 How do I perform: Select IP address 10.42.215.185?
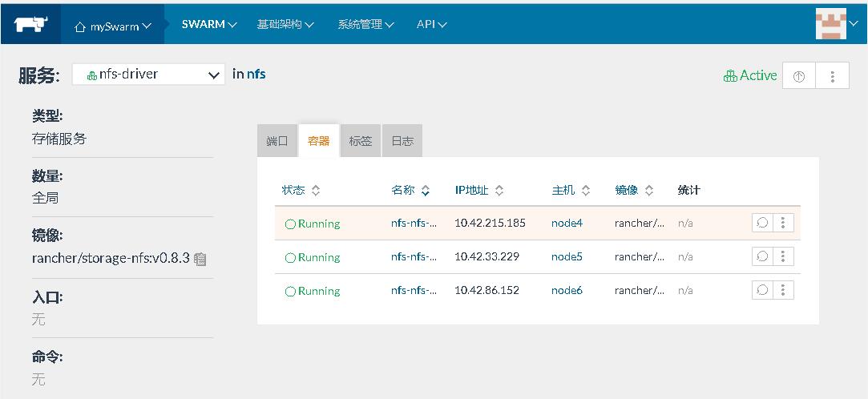(x=490, y=223)
